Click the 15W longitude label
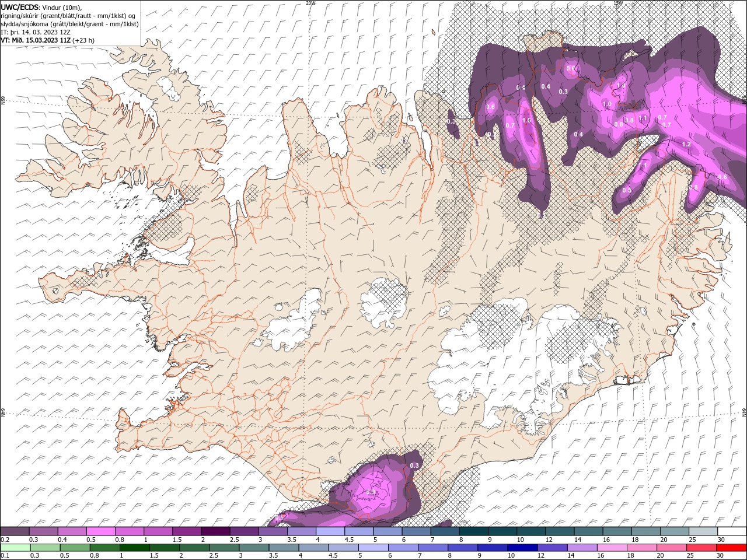The width and height of the screenshot is (747, 560). click(618, 3)
